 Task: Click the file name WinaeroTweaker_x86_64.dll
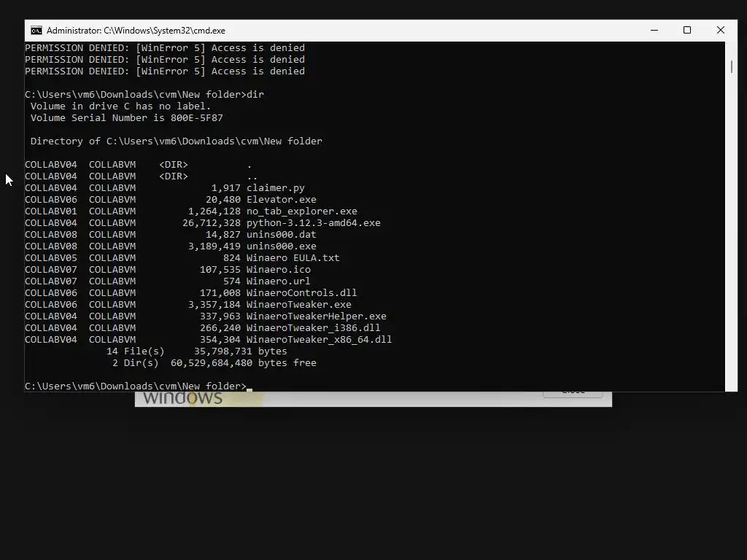(x=320, y=340)
